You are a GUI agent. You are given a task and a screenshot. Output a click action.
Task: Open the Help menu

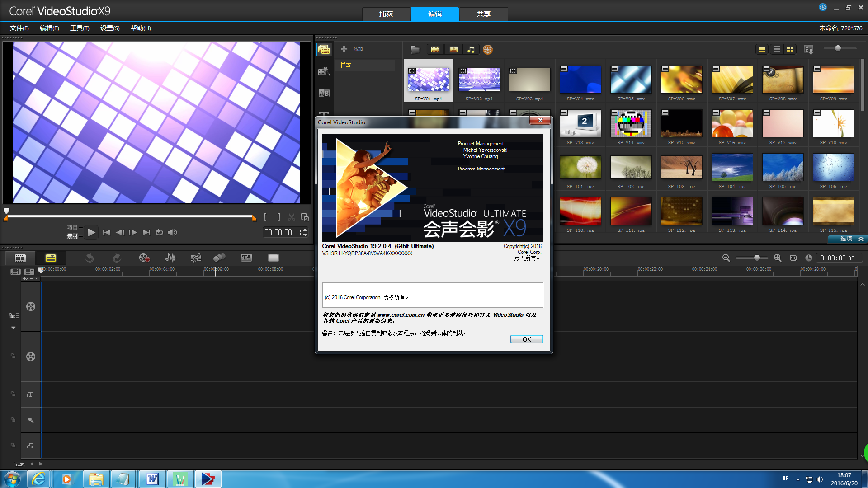point(141,28)
